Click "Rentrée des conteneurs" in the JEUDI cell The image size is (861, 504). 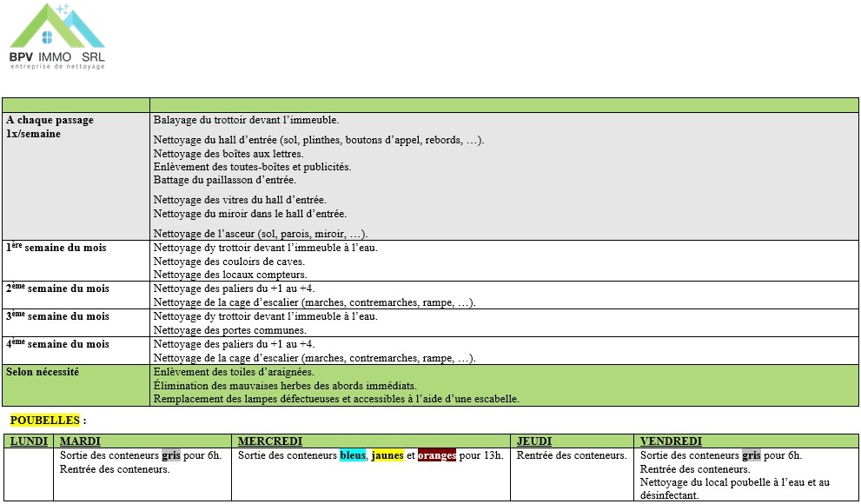(x=572, y=455)
